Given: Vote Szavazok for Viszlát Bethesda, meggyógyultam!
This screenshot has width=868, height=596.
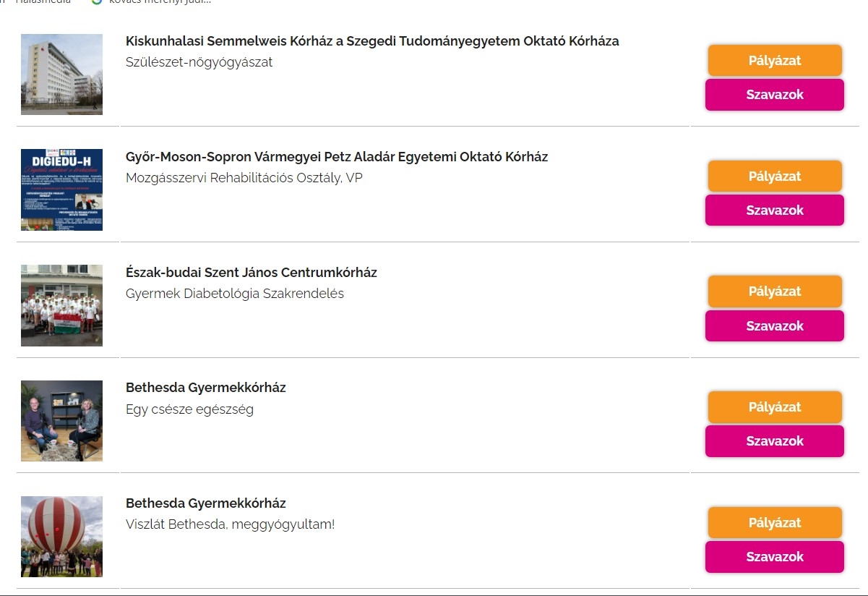Looking at the screenshot, I should [x=775, y=557].
